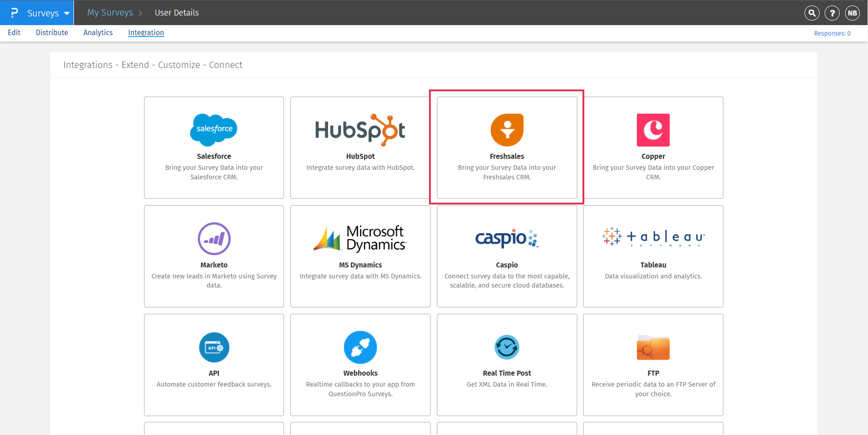Navigate to My Surveys breadcrumb link
Viewport: 868px width, 435px height.
click(x=110, y=13)
